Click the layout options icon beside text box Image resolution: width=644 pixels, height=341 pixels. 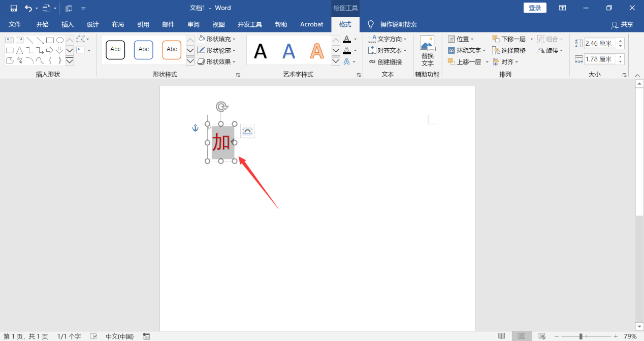point(247,131)
